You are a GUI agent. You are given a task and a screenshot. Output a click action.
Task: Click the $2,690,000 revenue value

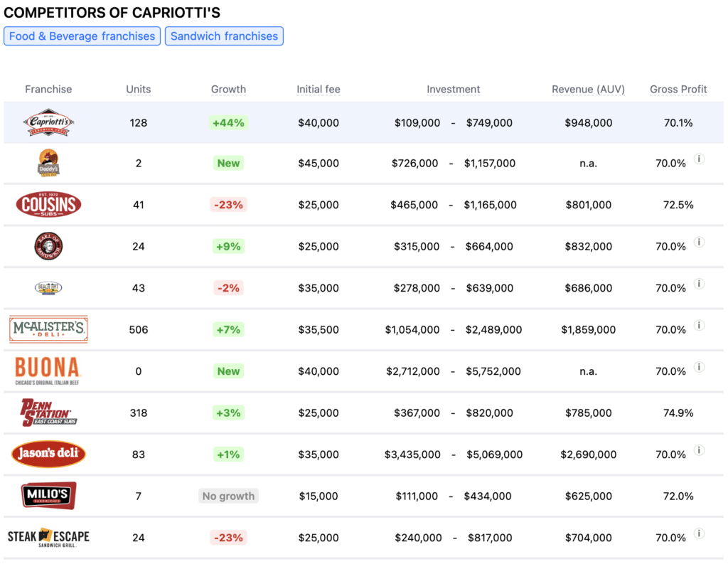588,454
